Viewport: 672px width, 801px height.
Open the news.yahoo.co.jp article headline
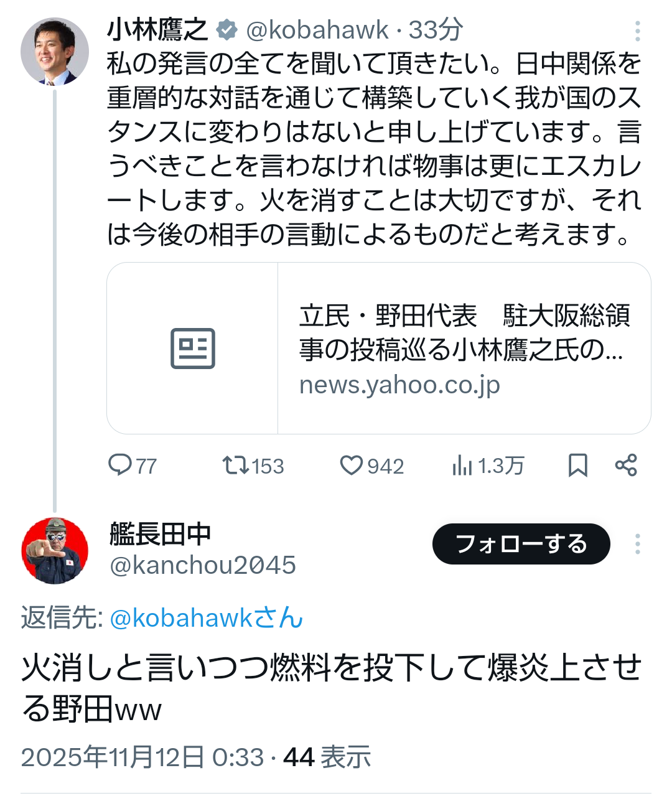[x=464, y=333]
